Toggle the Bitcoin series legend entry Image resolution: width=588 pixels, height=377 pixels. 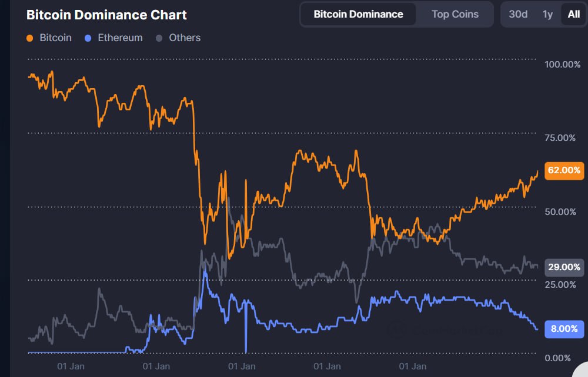(x=49, y=38)
